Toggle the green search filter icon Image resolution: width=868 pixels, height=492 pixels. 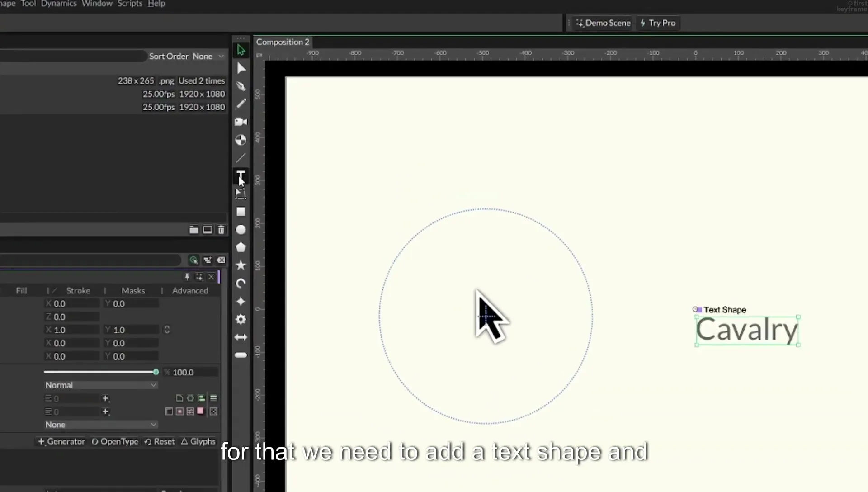click(x=193, y=260)
